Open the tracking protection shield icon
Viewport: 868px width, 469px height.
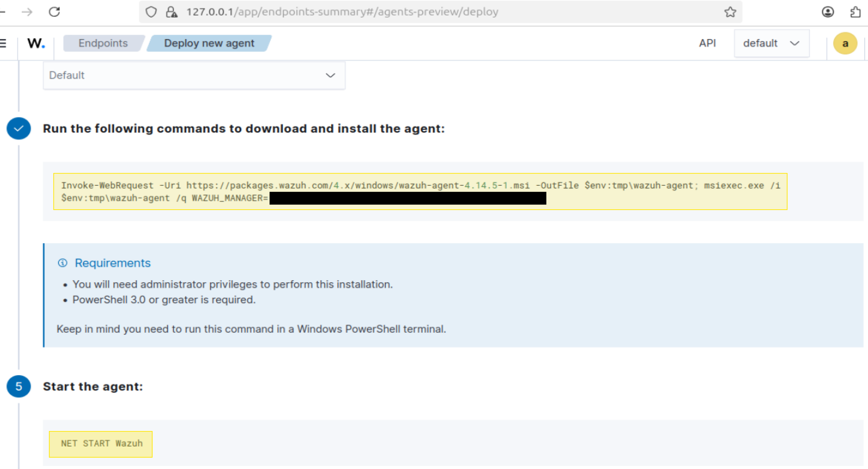[x=151, y=12]
